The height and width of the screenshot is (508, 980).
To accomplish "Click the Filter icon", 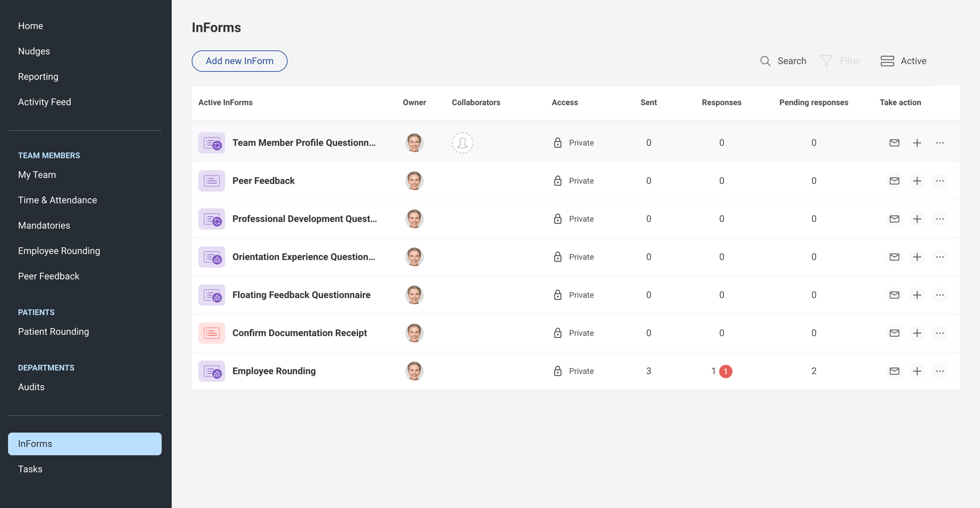I will coord(826,61).
